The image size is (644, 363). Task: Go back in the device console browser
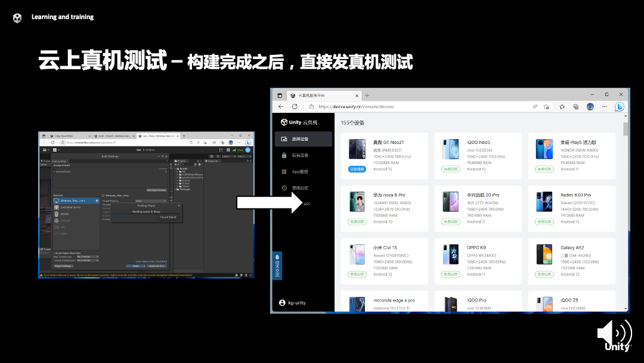click(281, 106)
